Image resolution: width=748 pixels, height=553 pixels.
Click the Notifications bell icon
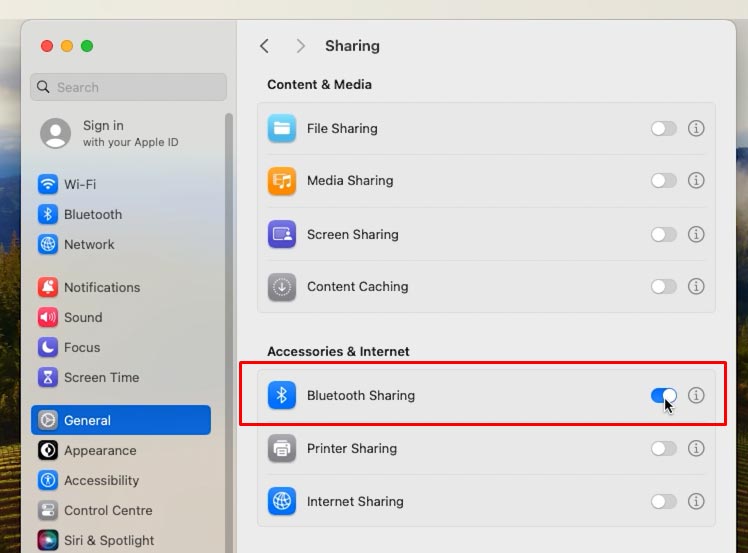tap(48, 287)
